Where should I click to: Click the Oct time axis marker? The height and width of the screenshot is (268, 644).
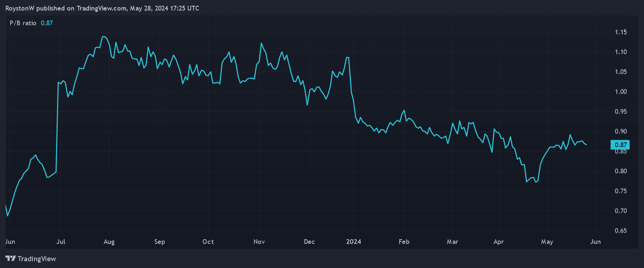point(208,241)
